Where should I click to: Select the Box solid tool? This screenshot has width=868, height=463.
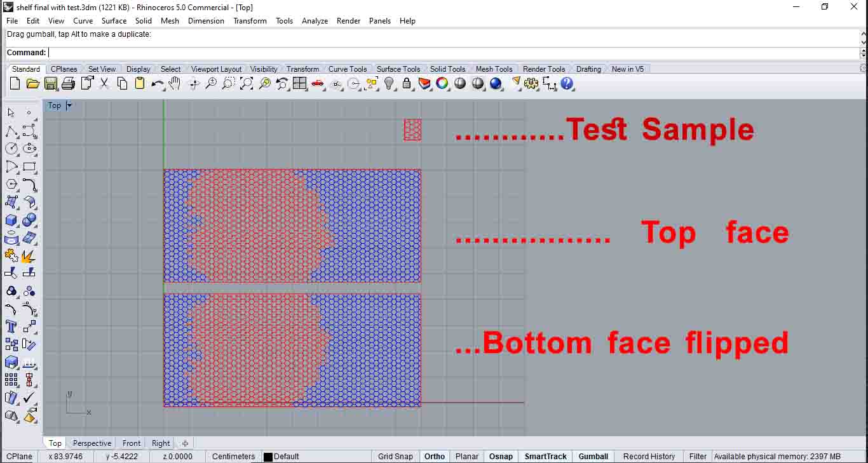pos(11,220)
